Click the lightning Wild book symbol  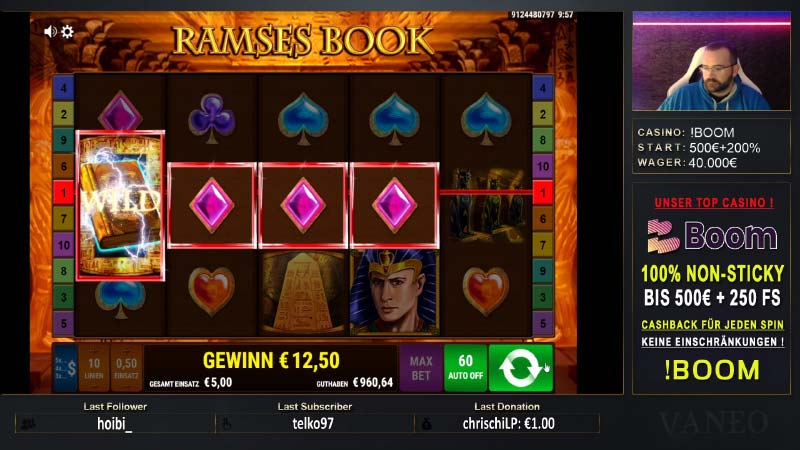120,206
